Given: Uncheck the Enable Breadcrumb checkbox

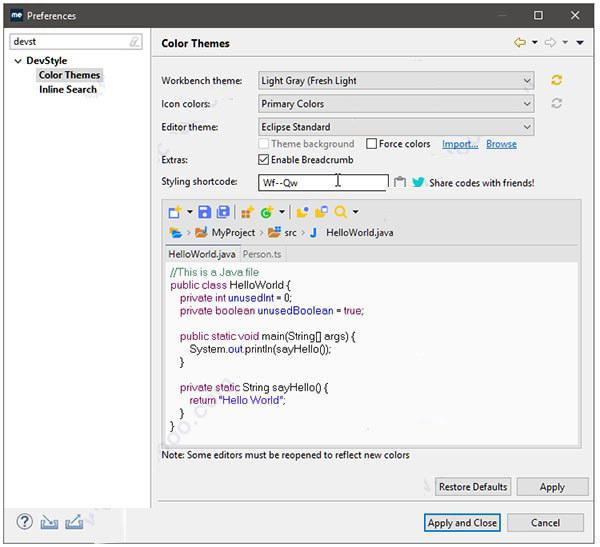Looking at the screenshot, I should tap(263, 160).
